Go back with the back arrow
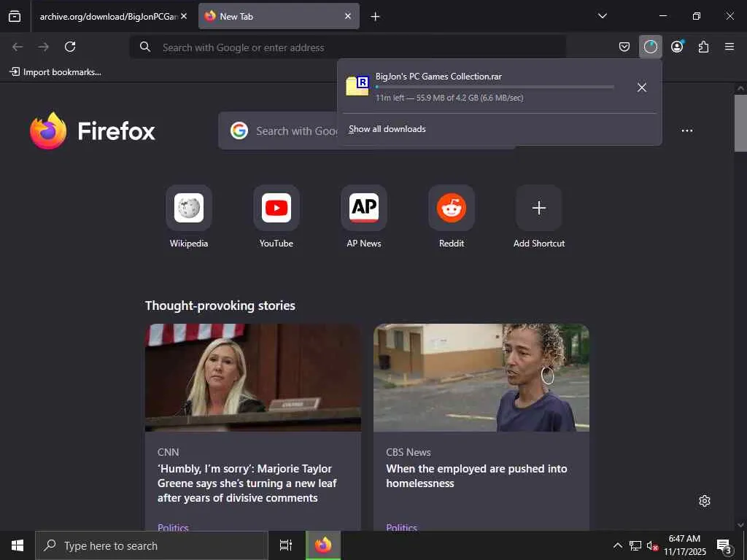This screenshot has width=747, height=560. (18, 47)
